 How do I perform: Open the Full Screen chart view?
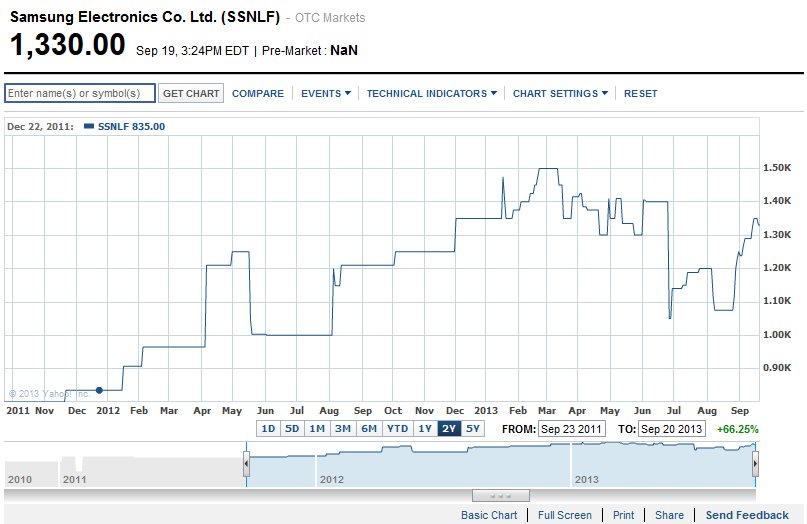coord(565,515)
